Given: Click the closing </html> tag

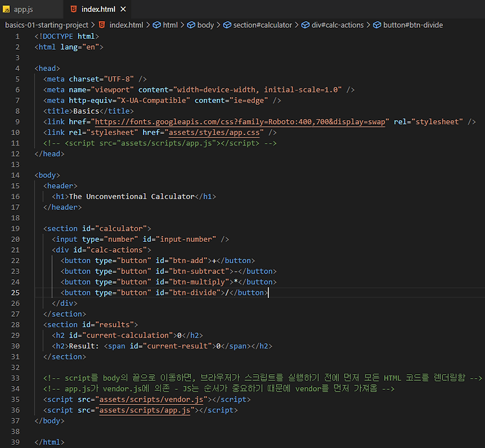Looking at the screenshot, I should click(x=50, y=442).
